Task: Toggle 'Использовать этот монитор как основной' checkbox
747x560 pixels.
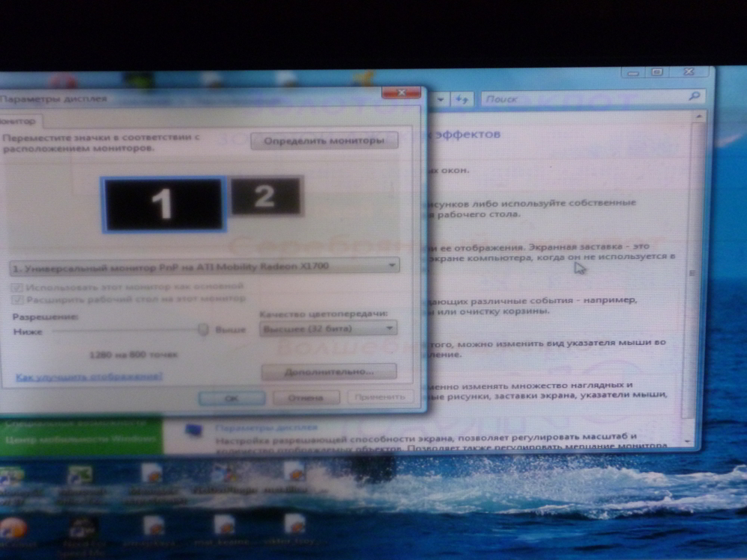Action: point(16,287)
